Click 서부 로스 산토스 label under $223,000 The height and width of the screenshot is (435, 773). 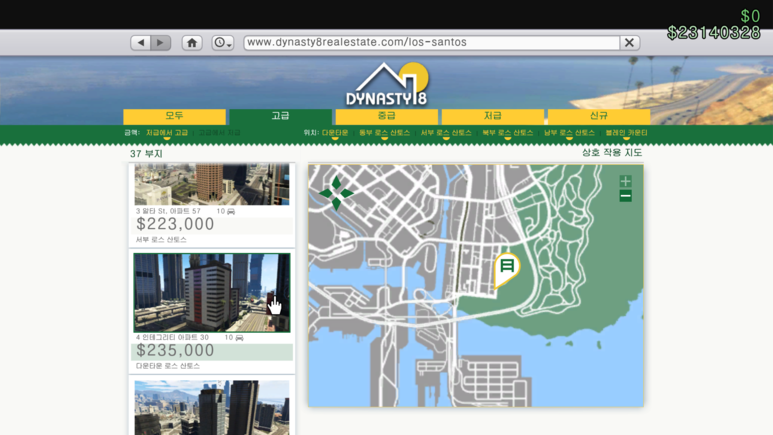coord(161,240)
